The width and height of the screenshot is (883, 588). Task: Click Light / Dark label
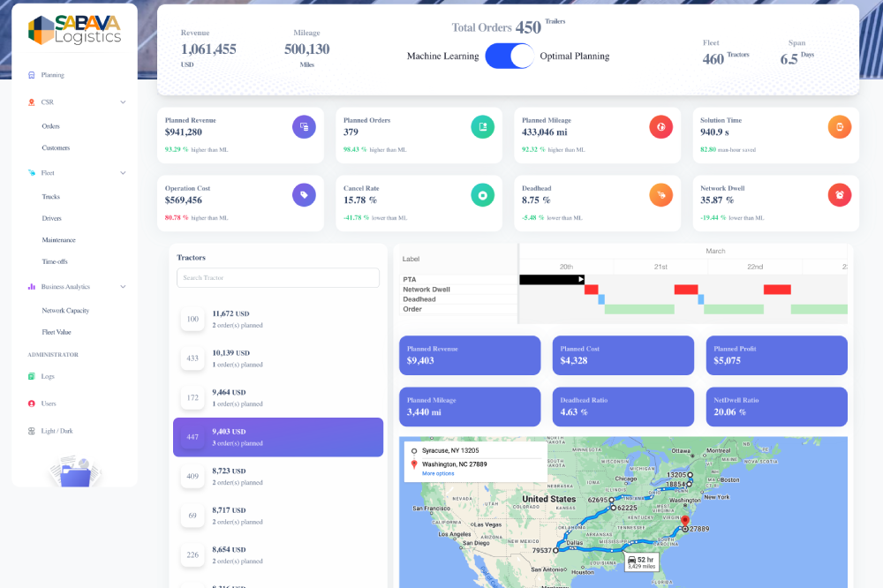(x=57, y=431)
